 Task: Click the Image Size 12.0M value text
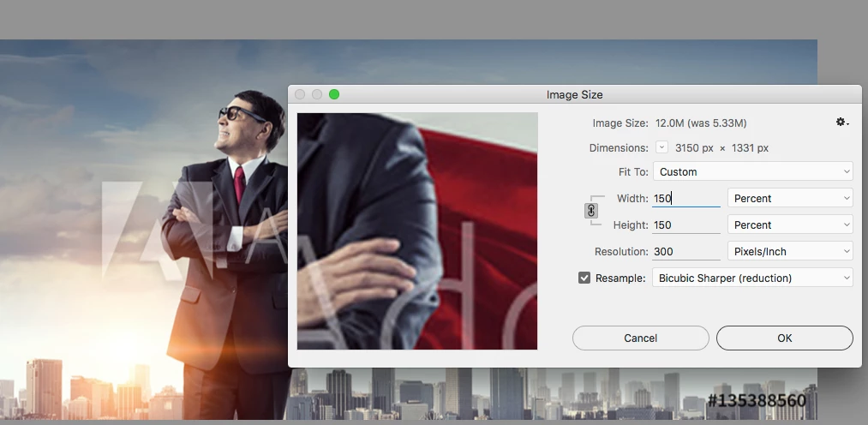(701, 123)
